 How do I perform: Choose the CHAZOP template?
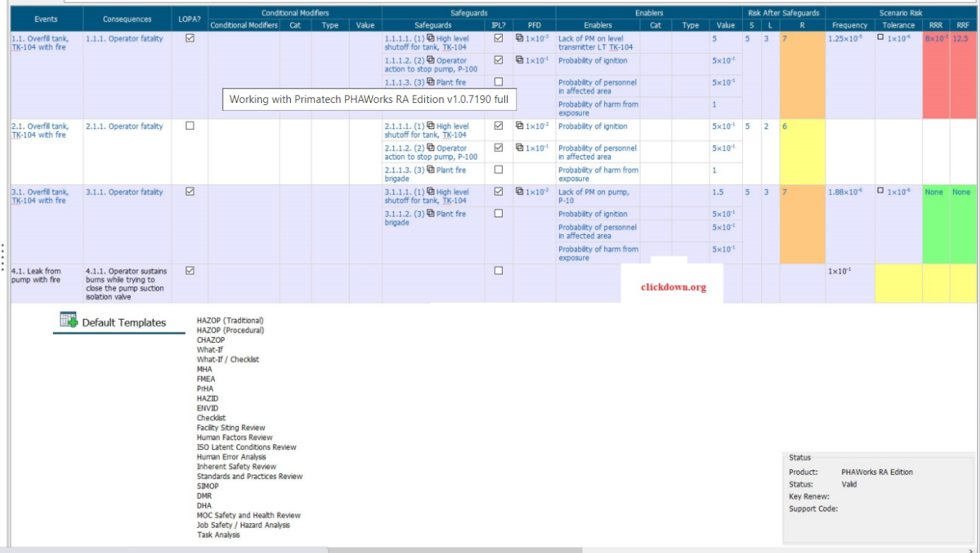210,340
